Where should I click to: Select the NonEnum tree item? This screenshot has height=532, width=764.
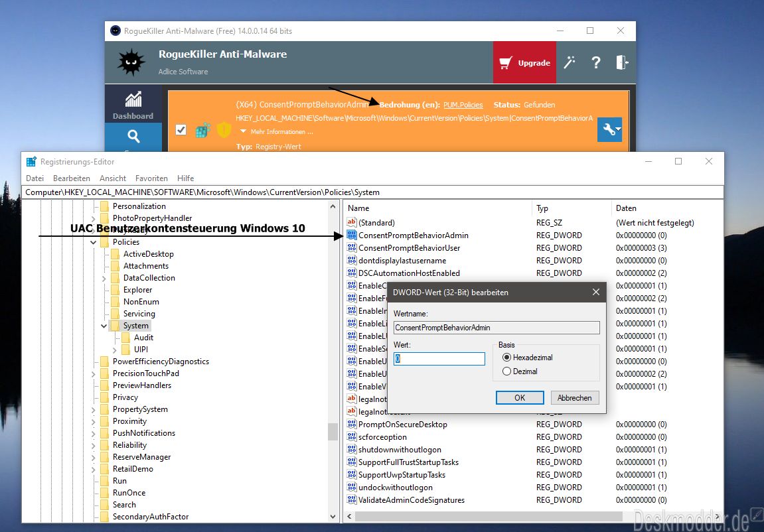(x=141, y=302)
